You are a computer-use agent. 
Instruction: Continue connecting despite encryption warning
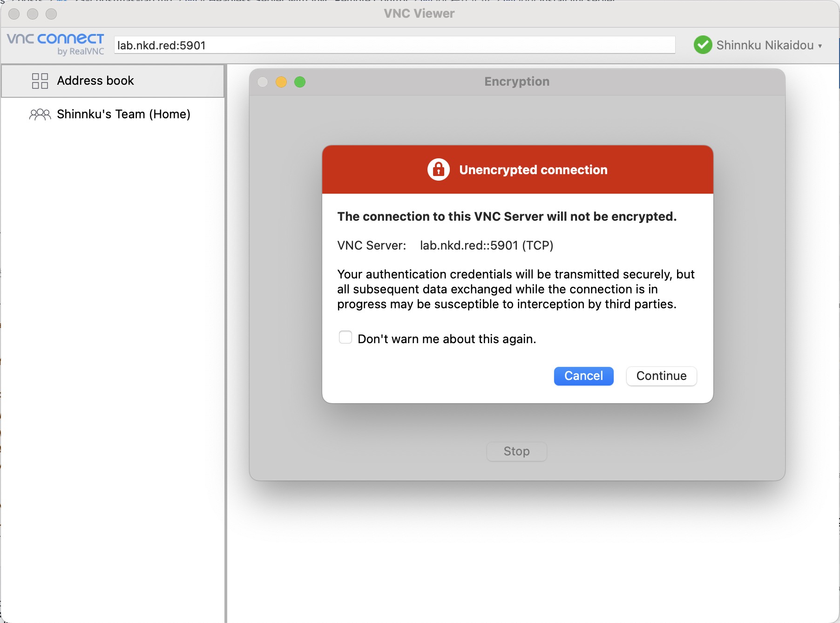click(661, 376)
